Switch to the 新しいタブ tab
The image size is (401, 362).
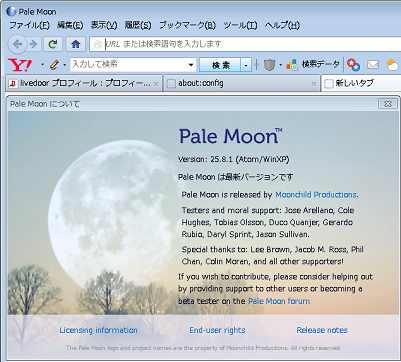pyautogui.click(x=361, y=83)
